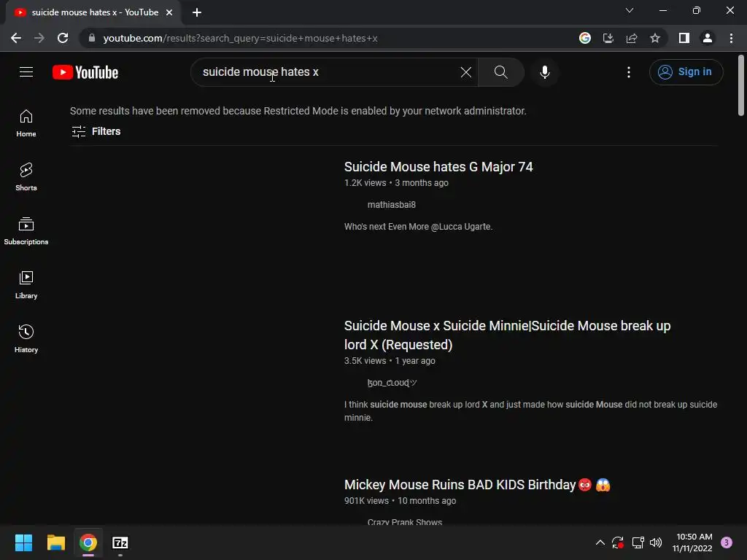Screen dimensions: 747x560
Task: Reload the page
Action: tap(63, 38)
